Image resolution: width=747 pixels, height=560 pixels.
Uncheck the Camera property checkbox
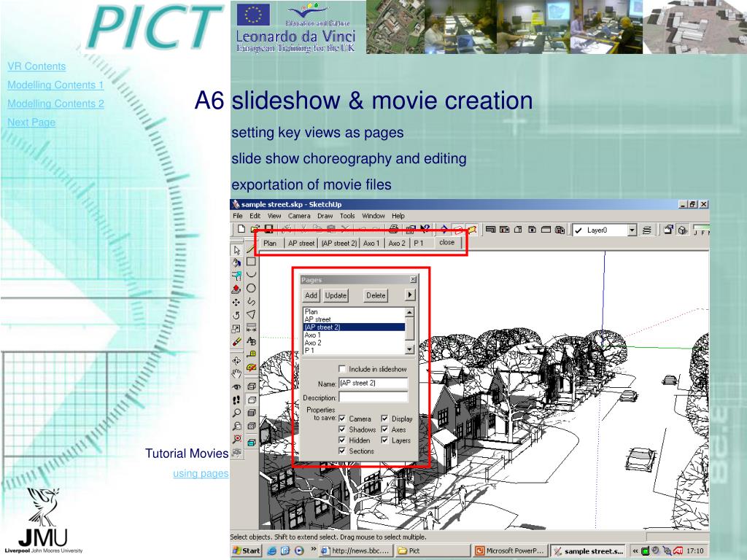[342, 419]
